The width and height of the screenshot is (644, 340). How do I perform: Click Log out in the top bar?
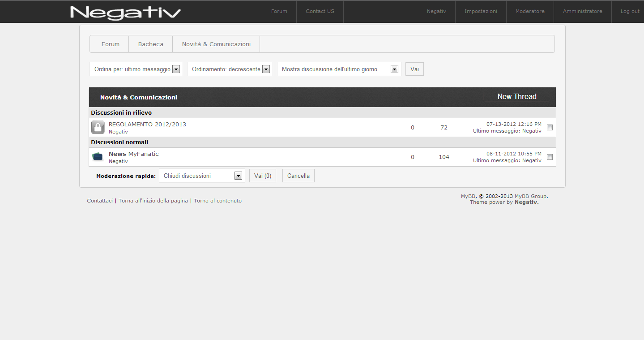(630, 11)
